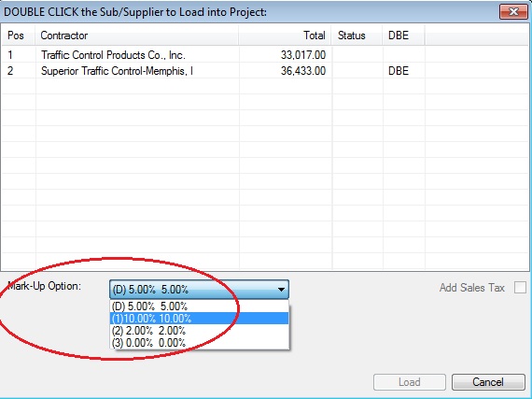Enable the Add Sales Tax checkbox
The image size is (532, 399).
coord(520,287)
